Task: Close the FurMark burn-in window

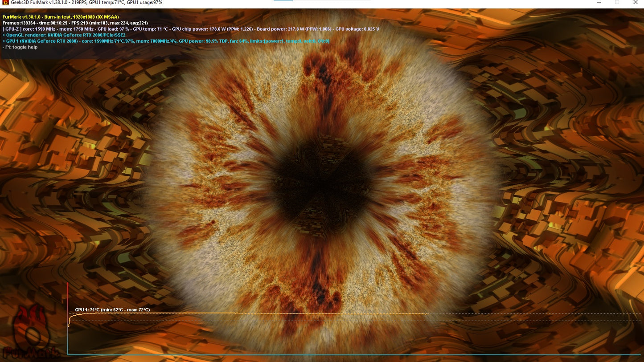Action: pos(636,2)
